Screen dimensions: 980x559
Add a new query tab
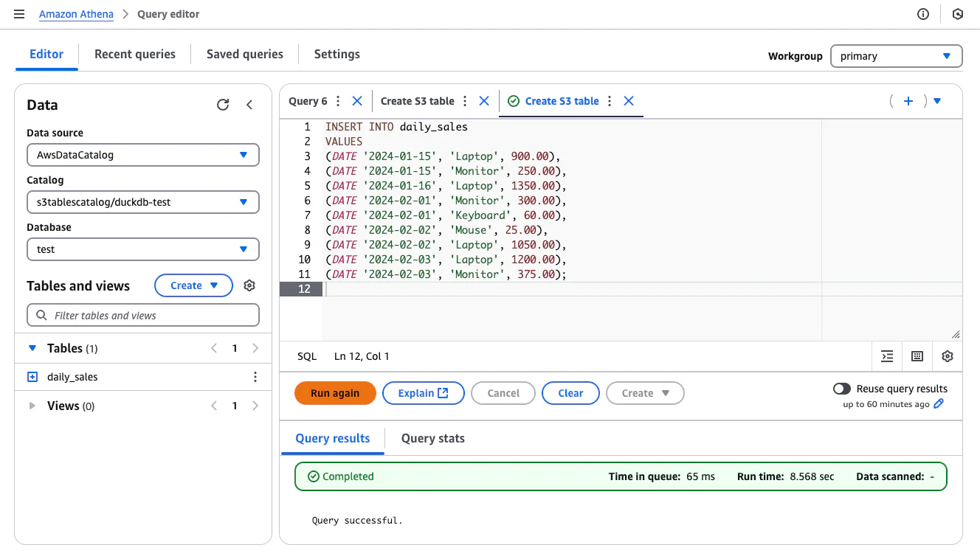pos(908,101)
